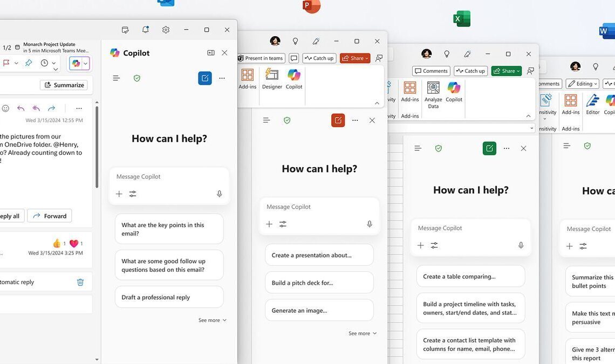Start new chat in PowerPoint Copilot
The width and height of the screenshot is (615, 364).
pyautogui.click(x=338, y=120)
